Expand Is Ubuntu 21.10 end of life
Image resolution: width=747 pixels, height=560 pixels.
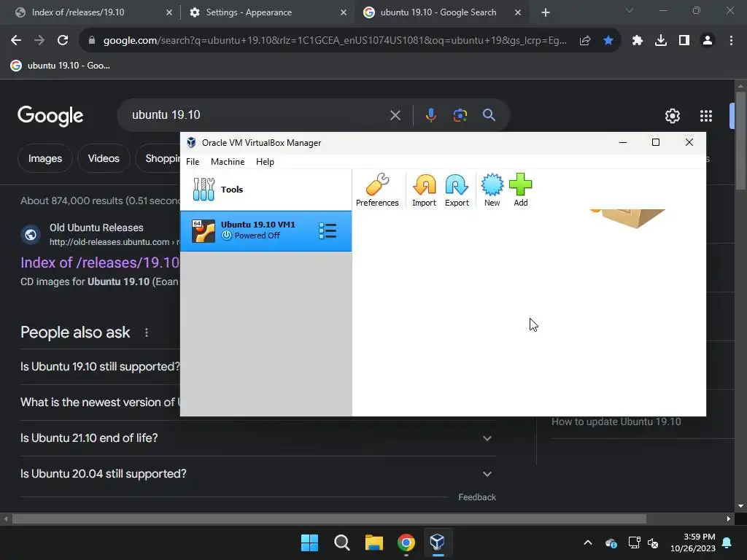[258, 438]
